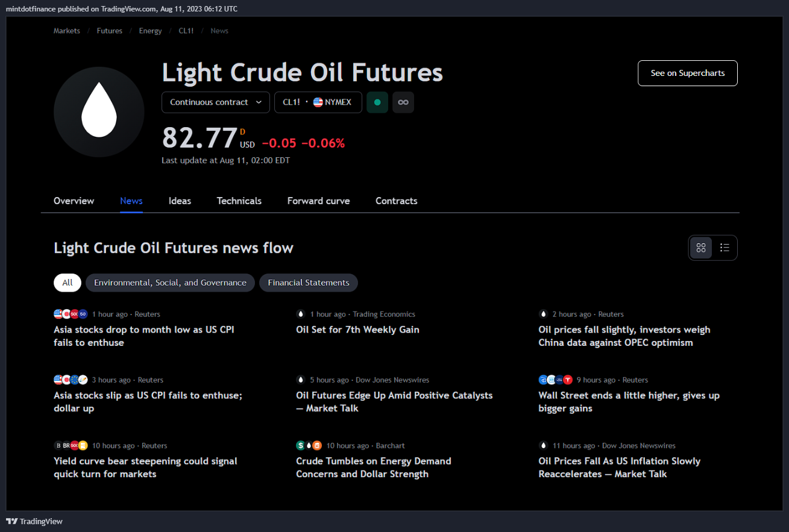The height and width of the screenshot is (532, 789).
Task: Go to the Ideas tab
Action: pyautogui.click(x=180, y=201)
